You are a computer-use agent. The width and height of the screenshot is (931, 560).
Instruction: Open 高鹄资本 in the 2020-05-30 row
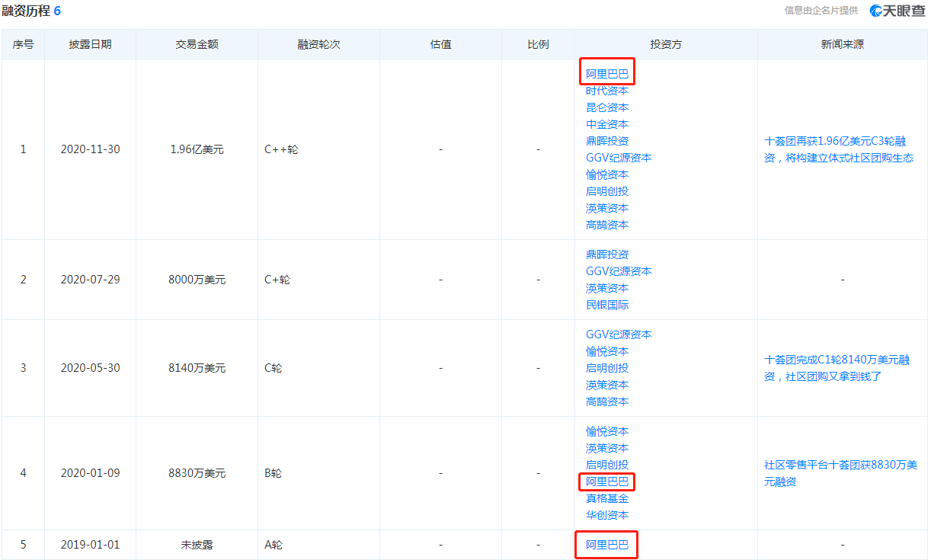pos(607,402)
